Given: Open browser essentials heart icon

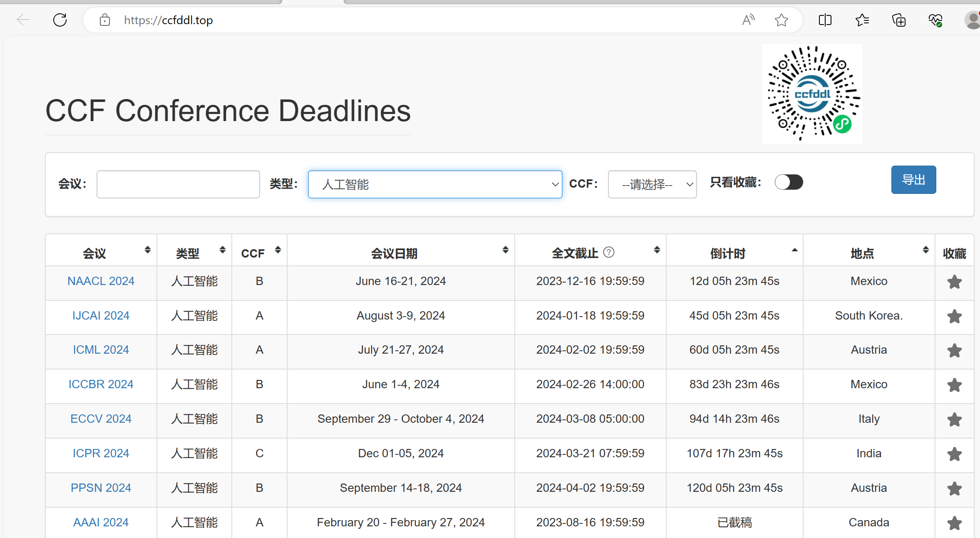Looking at the screenshot, I should 935,20.
